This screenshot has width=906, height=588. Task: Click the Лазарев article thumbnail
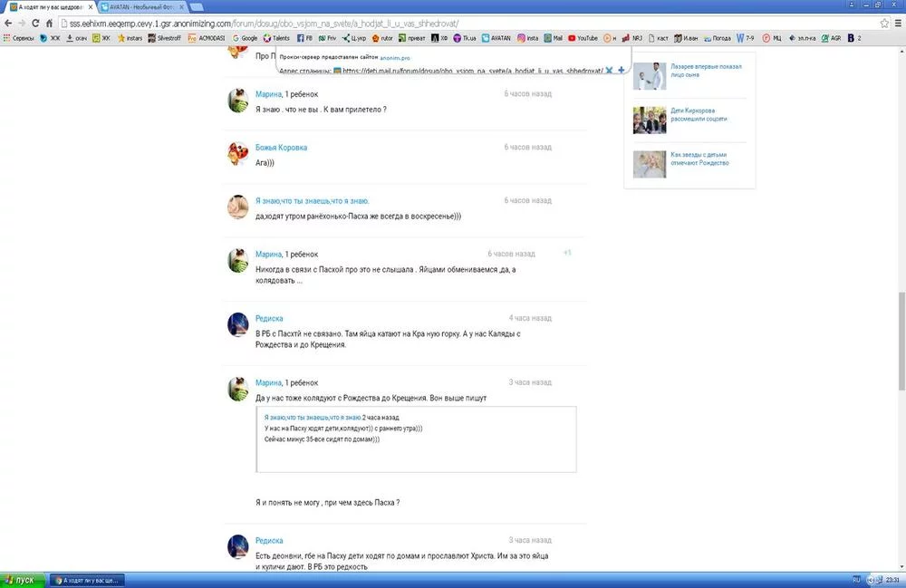[x=650, y=76]
